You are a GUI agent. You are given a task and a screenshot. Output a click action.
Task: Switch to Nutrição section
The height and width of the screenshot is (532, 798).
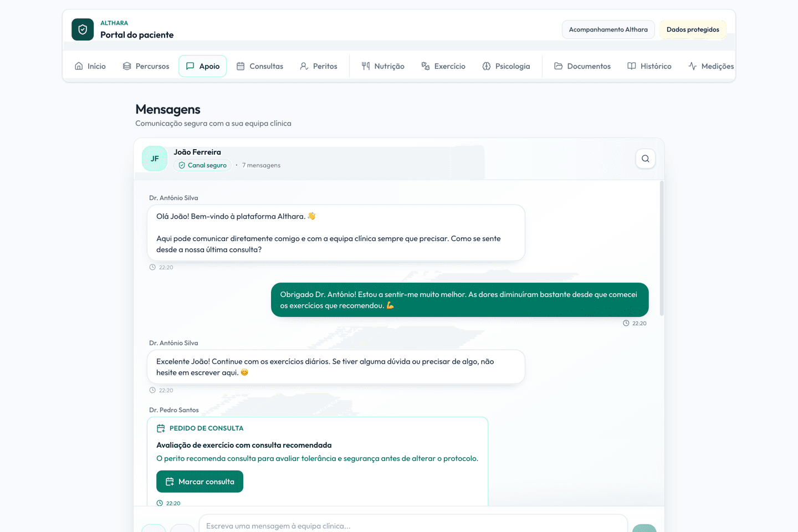pos(383,66)
